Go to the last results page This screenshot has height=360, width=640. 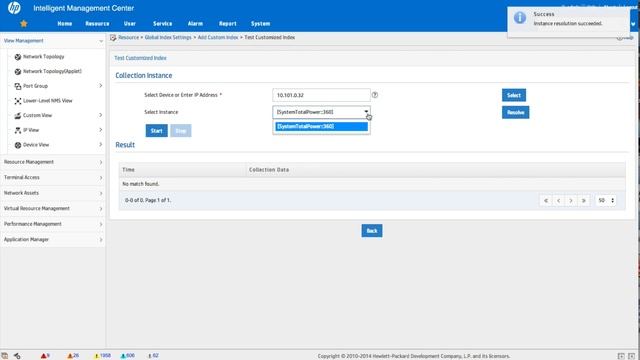click(x=584, y=200)
